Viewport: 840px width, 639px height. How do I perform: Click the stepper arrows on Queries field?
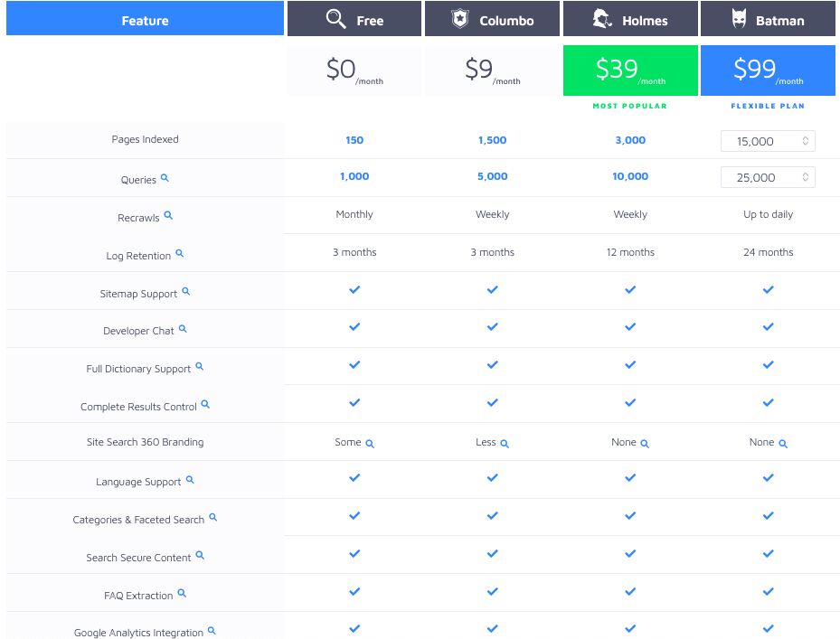point(805,177)
